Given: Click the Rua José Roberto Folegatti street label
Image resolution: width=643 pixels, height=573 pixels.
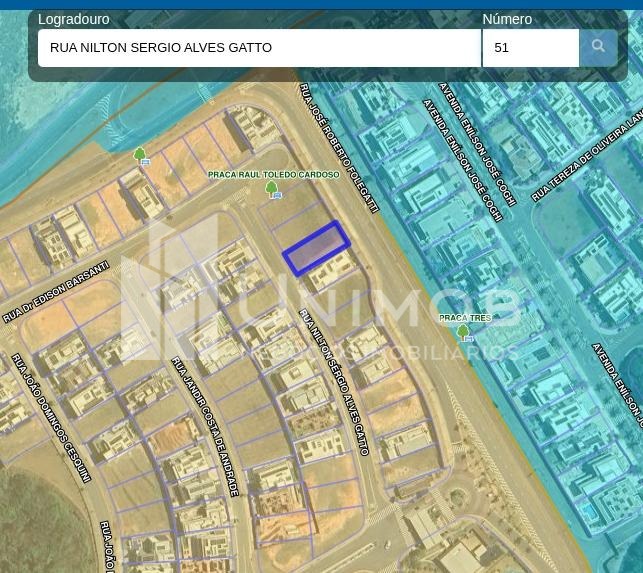Looking at the screenshot, I should click(339, 148).
